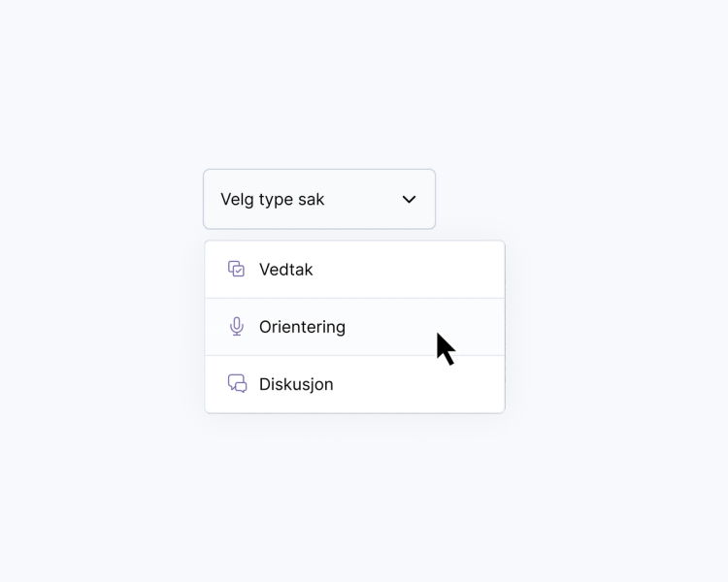The height and width of the screenshot is (582, 728).
Task: Select the speech bubbles symbol in the last option
Action: [x=237, y=384]
